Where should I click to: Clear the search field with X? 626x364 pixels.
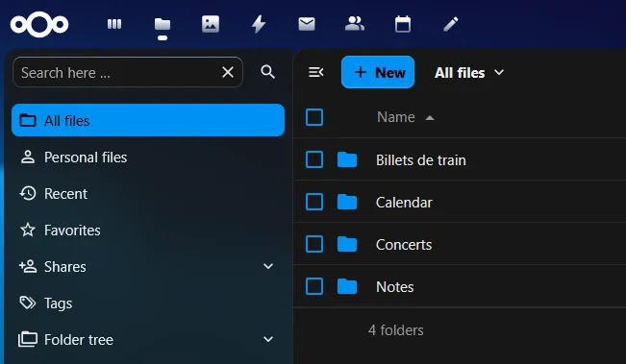tap(228, 72)
